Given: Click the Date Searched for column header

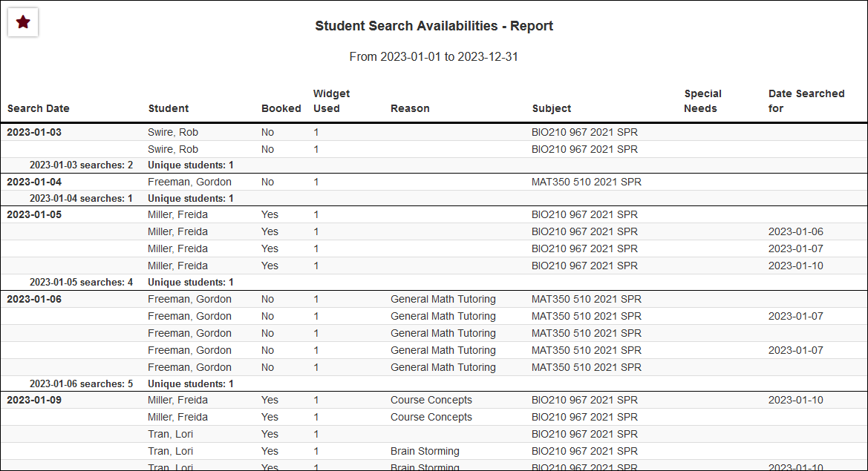Looking at the screenshot, I should pos(806,101).
